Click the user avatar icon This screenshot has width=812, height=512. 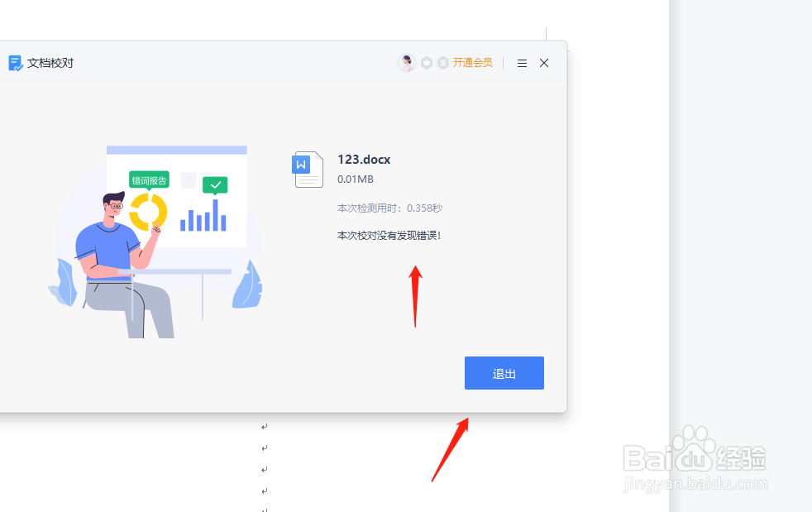coord(407,63)
